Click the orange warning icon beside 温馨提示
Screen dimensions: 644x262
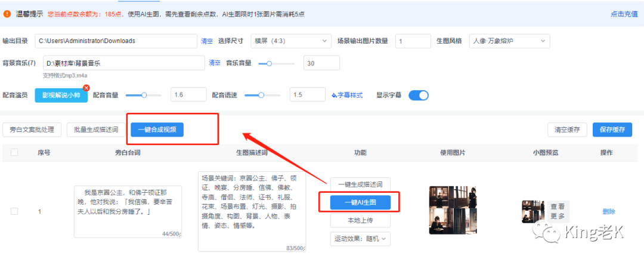pos(7,14)
